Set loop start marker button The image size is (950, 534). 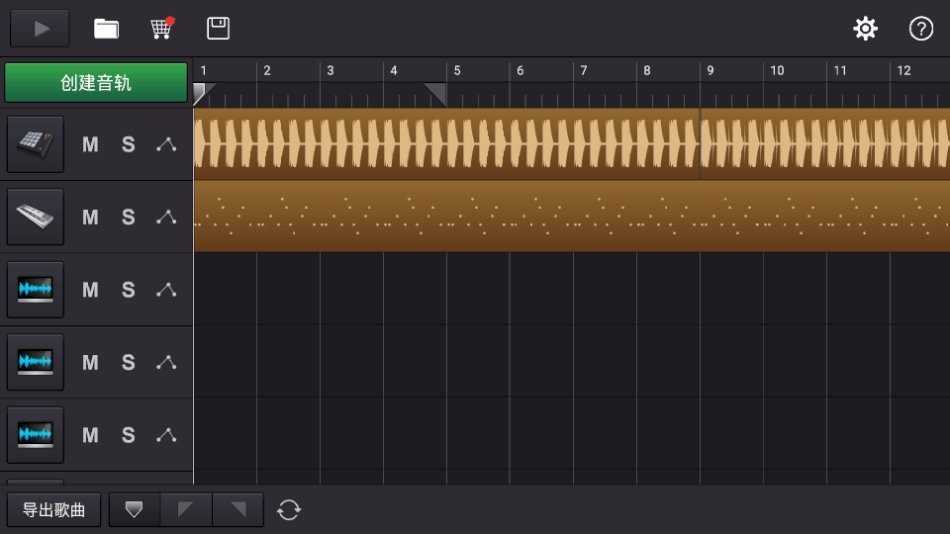[x=186, y=510]
